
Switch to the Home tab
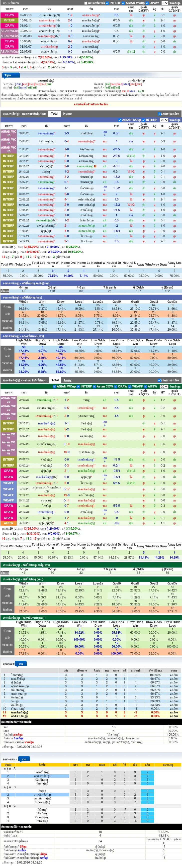[67, 113]
